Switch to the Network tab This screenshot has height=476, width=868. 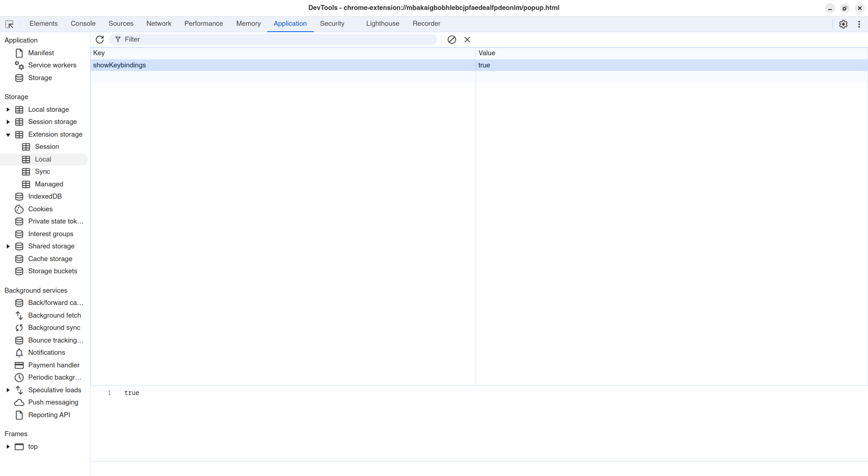click(x=159, y=24)
